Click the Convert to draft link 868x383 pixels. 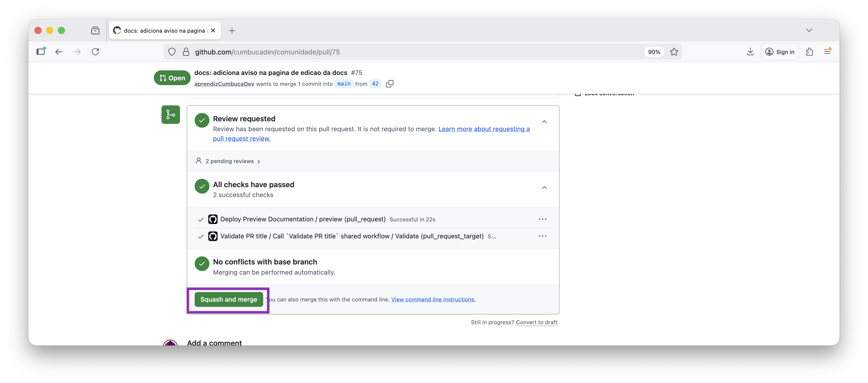(x=536, y=322)
